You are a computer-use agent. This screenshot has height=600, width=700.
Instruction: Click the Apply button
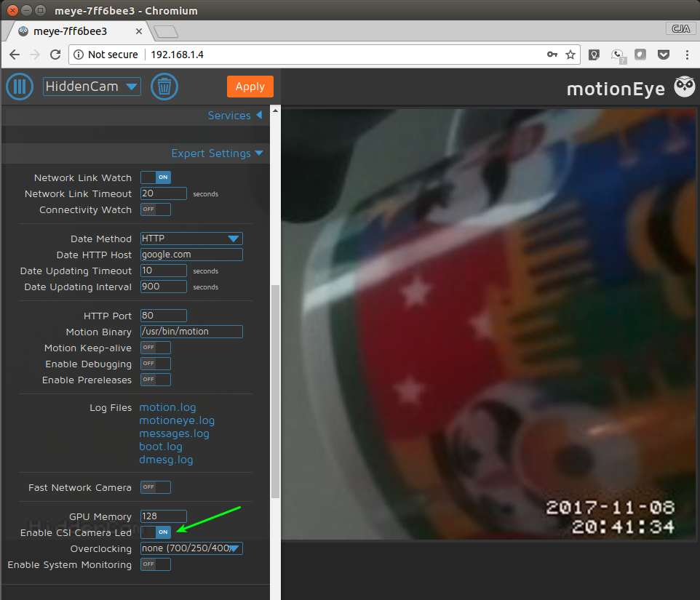[x=250, y=86]
